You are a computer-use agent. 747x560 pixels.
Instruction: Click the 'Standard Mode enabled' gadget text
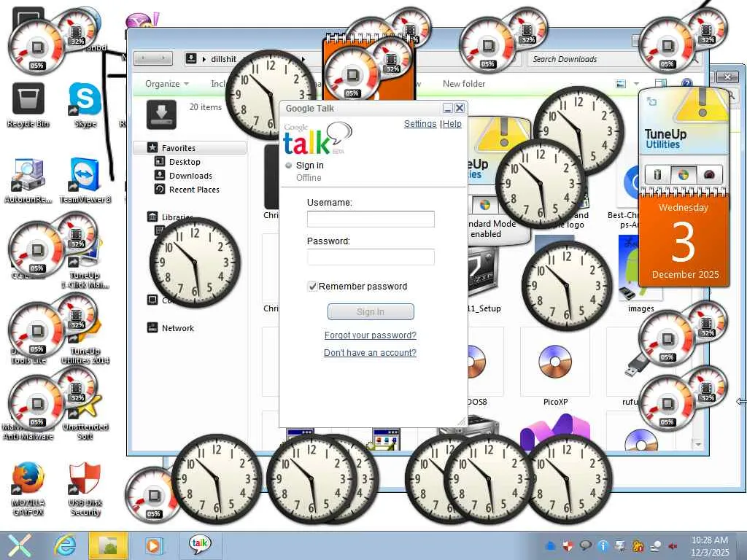pos(492,229)
